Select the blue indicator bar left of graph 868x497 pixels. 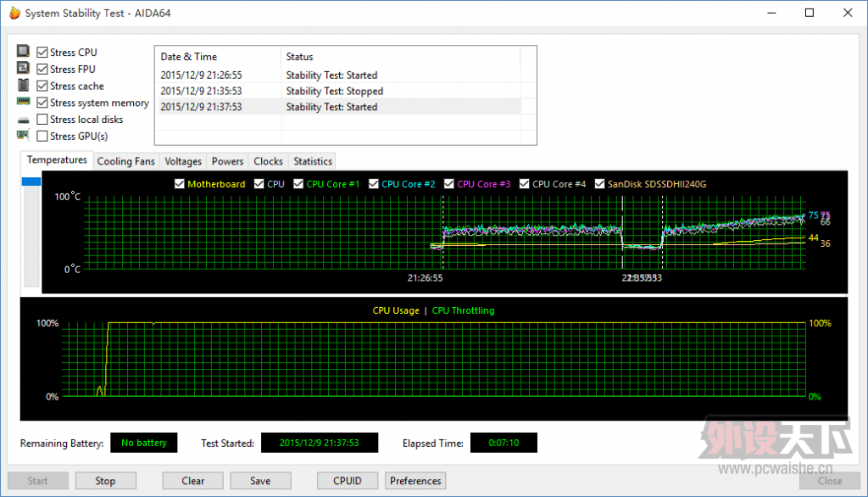point(31,181)
